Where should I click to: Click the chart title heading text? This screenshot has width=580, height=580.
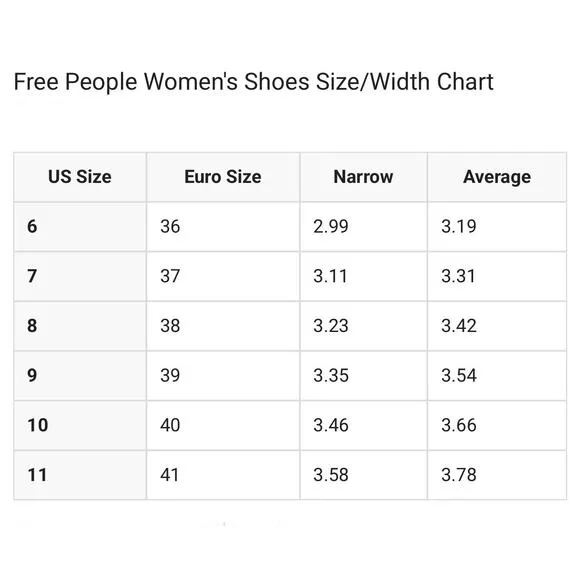pyautogui.click(x=253, y=82)
